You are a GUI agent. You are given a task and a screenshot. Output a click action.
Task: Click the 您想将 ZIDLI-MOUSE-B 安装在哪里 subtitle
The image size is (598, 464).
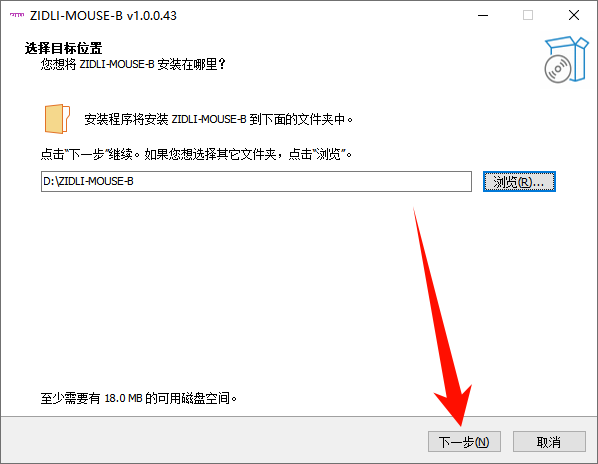coord(133,64)
